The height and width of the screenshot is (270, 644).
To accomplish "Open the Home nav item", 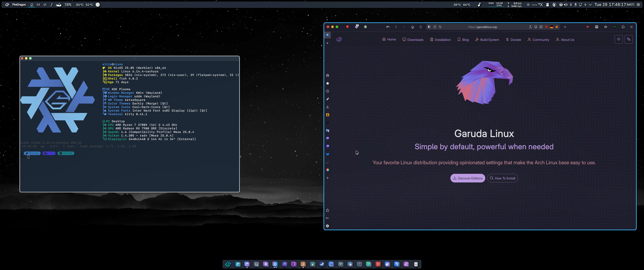I will click(389, 39).
